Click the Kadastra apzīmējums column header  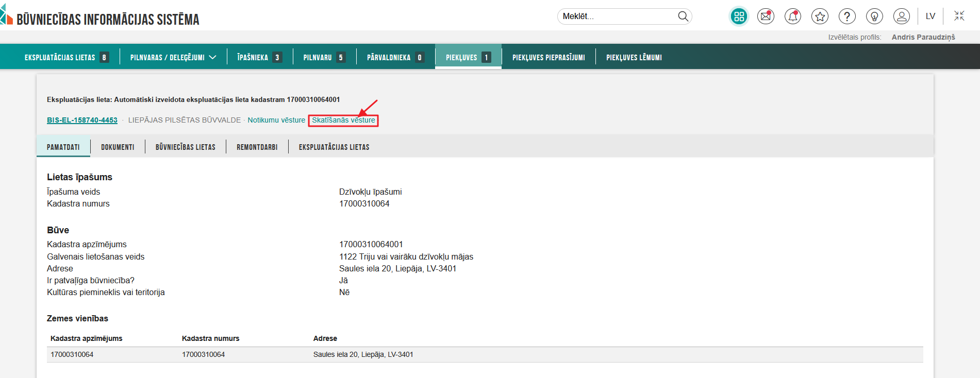(87, 338)
